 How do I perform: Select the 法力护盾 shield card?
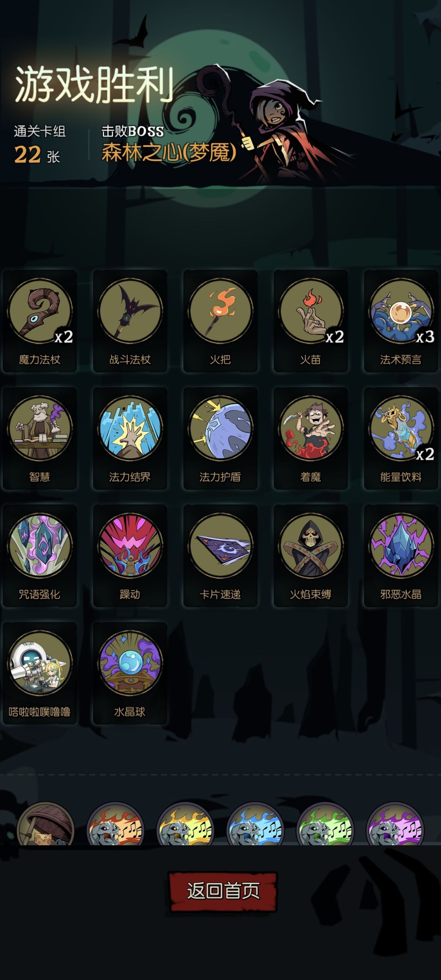pyautogui.click(x=220, y=439)
